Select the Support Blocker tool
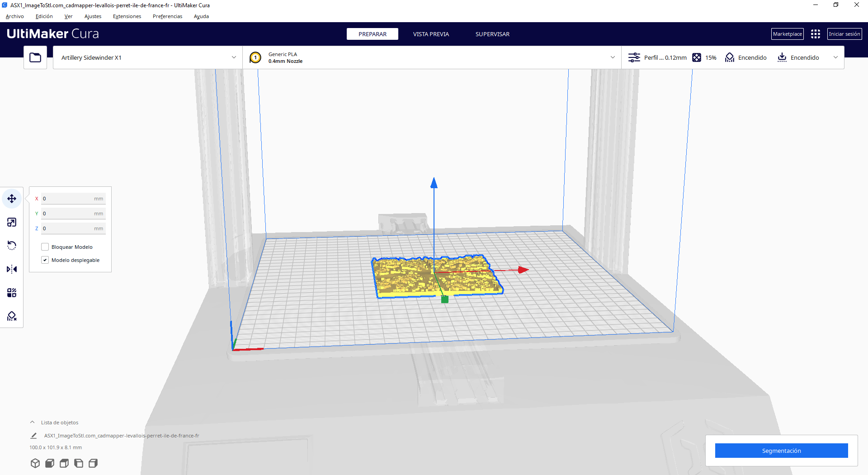The height and width of the screenshot is (475, 868). click(x=12, y=316)
